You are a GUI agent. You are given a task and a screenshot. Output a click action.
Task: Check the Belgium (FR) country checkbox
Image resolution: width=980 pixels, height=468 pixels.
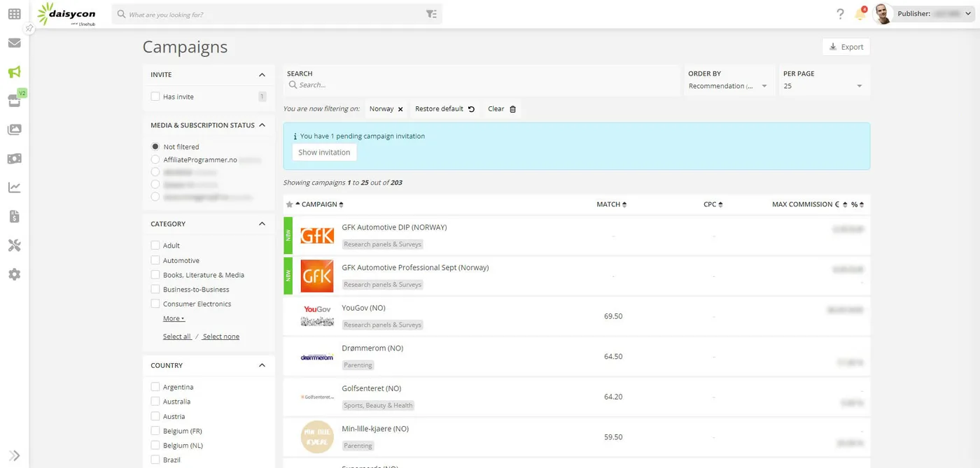pos(155,431)
